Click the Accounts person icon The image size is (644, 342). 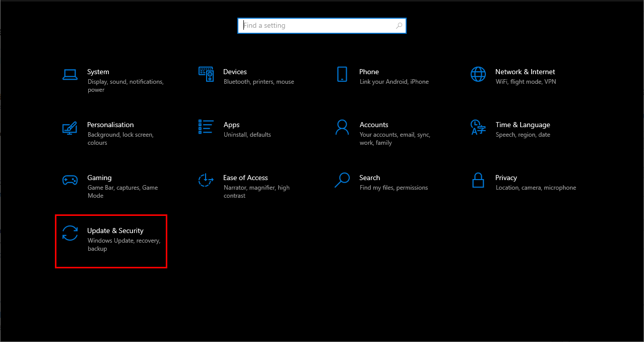pos(342,127)
